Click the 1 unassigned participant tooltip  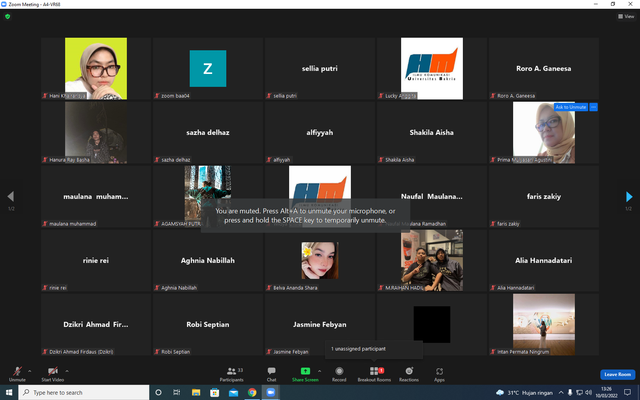pyautogui.click(x=374, y=349)
